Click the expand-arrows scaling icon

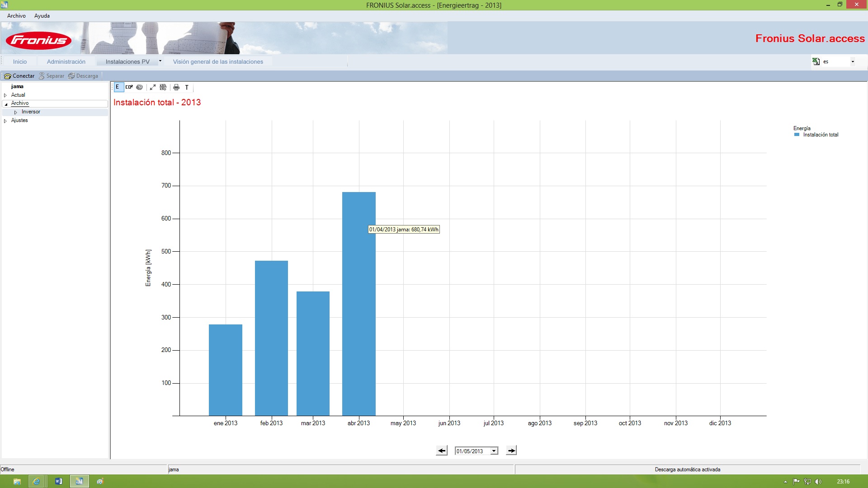[153, 87]
